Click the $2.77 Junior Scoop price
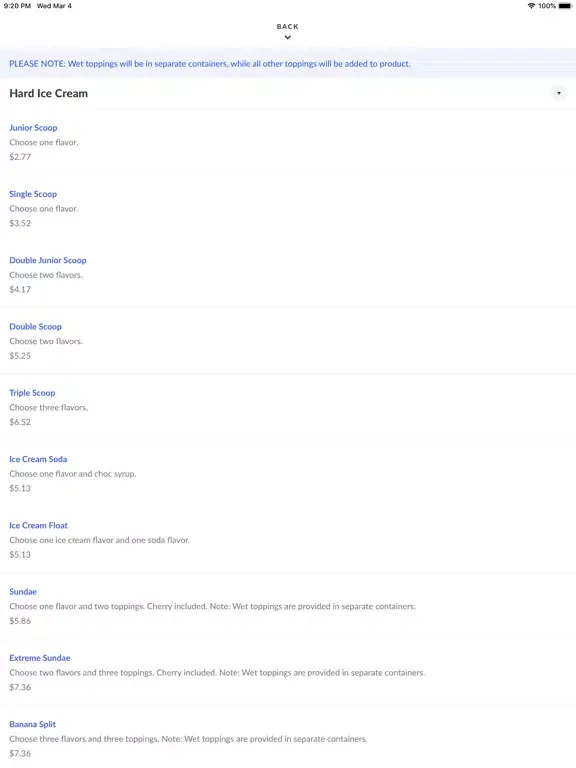 click(x=20, y=157)
